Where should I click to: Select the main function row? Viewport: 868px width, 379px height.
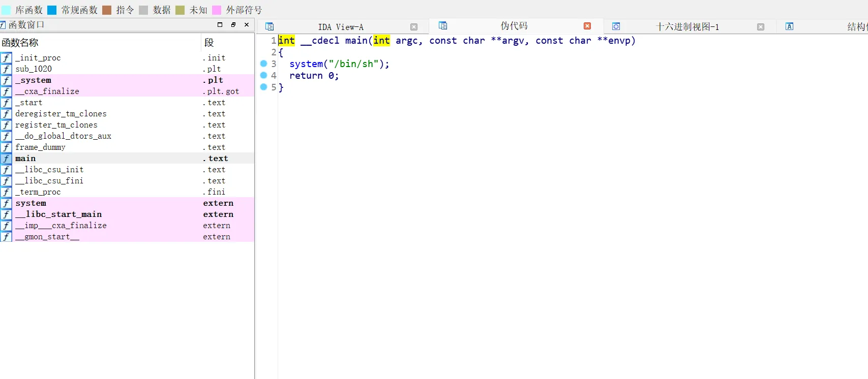click(127, 159)
